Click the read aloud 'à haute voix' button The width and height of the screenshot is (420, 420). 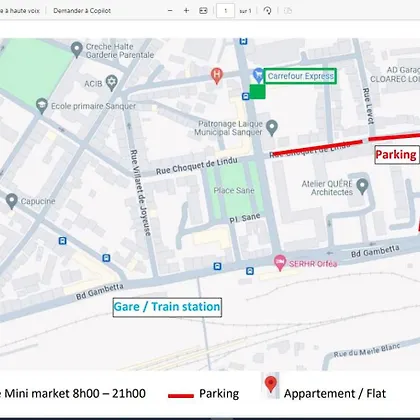[x=20, y=11]
